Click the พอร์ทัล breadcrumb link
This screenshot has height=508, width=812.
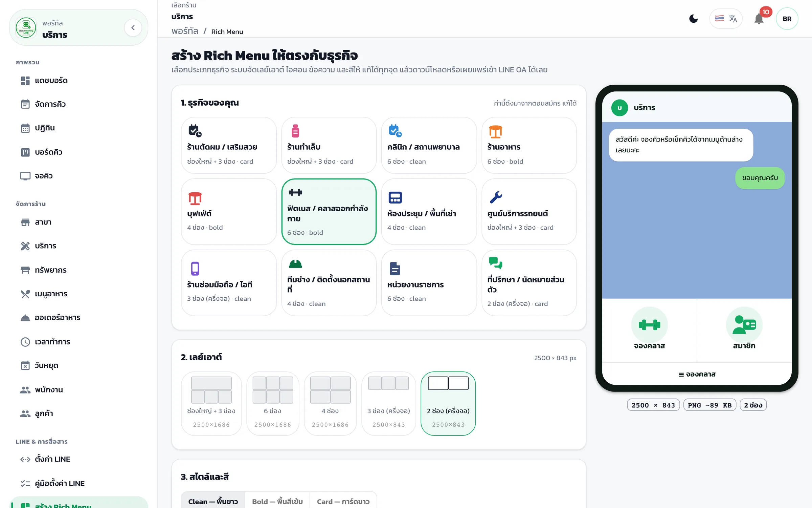point(185,31)
